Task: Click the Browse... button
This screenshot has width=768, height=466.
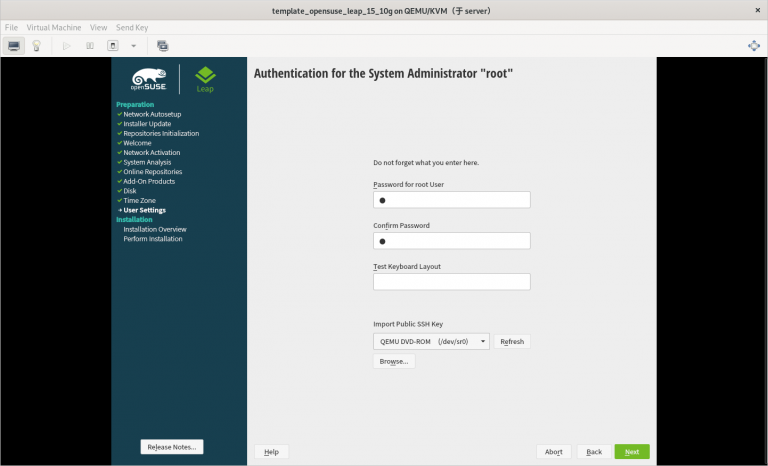Action: pos(394,362)
